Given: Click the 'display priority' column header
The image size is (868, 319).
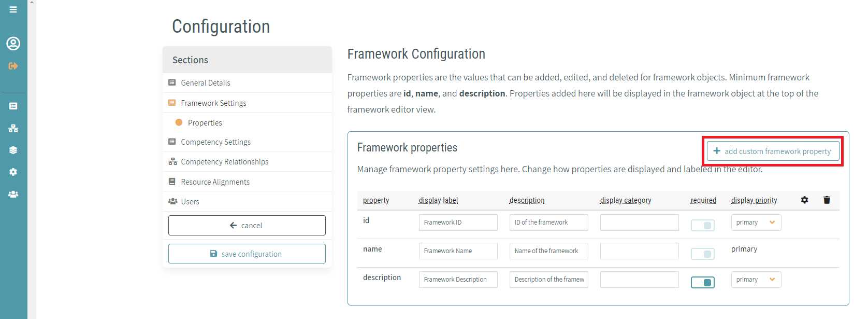Looking at the screenshot, I should (754, 200).
